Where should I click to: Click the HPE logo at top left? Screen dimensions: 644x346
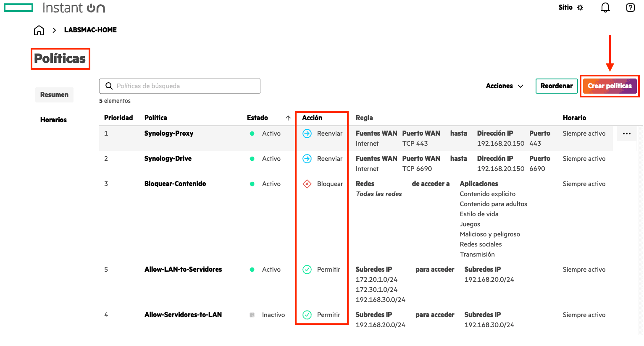tap(18, 8)
